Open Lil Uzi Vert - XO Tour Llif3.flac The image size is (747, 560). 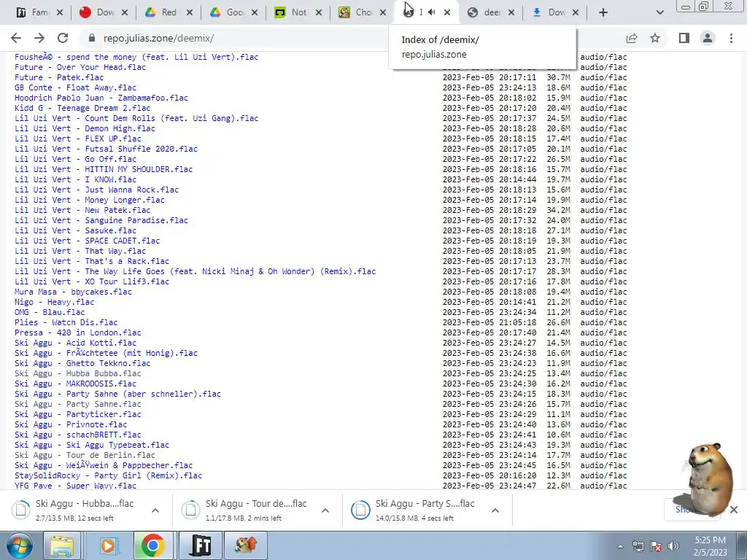click(x=92, y=281)
